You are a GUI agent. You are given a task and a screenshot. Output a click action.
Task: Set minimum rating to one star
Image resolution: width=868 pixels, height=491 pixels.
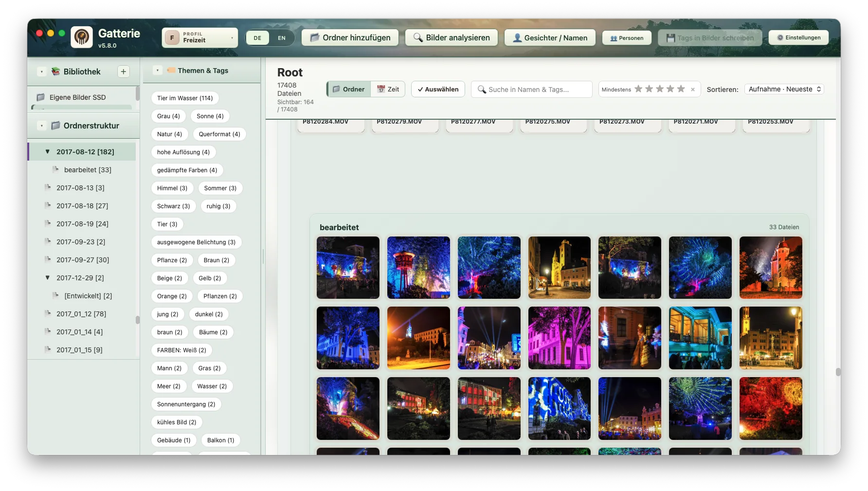[x=638, y=89]
